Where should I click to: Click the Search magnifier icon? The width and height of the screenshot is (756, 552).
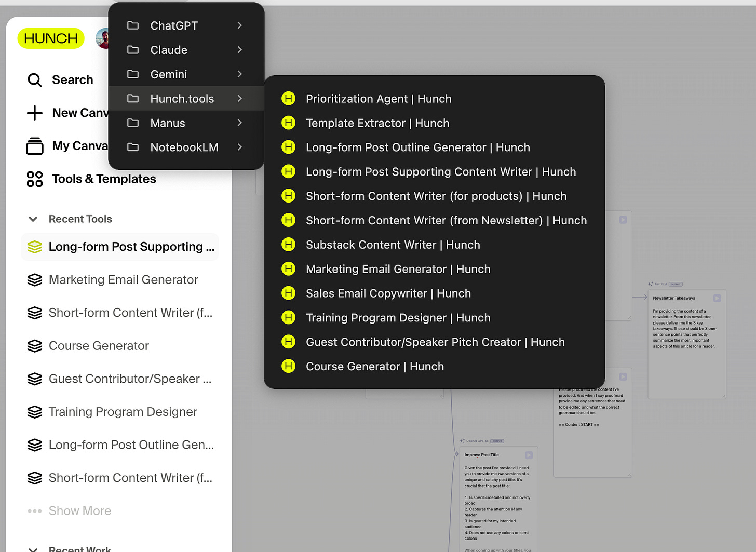pyautogui.click(x=35, y=80)
